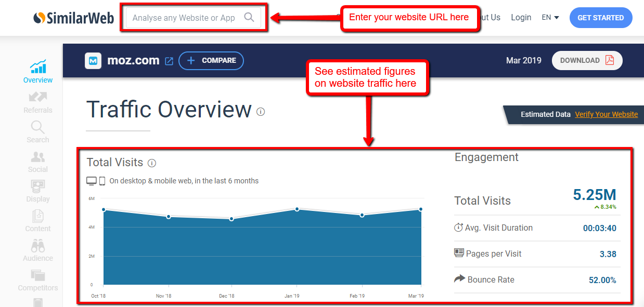Click the DOWNLOAD PDF button
644x307 pixels.
(x=587, y=60)
